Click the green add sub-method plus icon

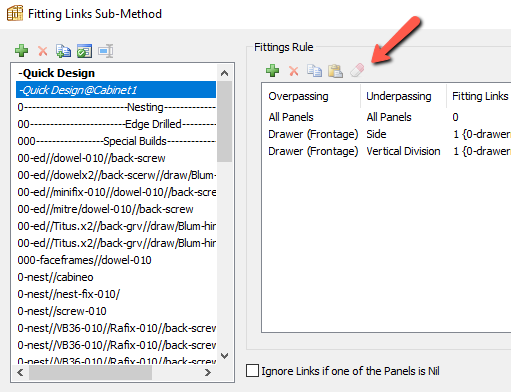click(22, 51)
